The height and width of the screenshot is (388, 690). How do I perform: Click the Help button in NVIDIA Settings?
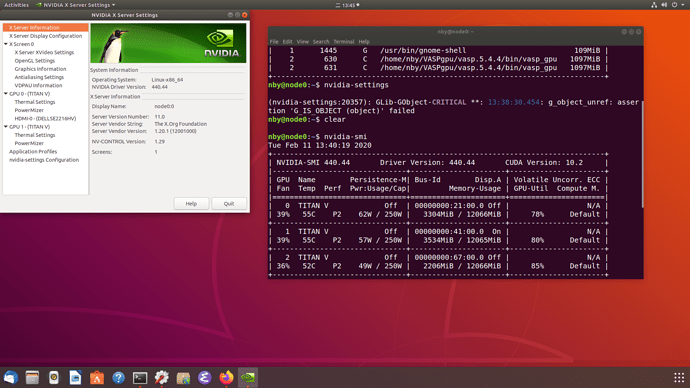pyautogui.click(x=191, y=204)
